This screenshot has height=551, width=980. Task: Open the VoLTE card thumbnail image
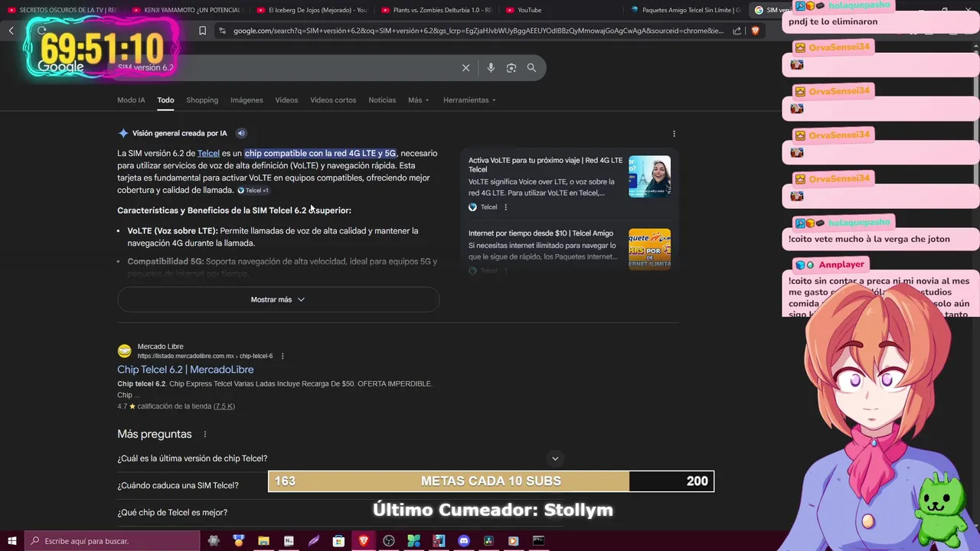pos(649,176)
